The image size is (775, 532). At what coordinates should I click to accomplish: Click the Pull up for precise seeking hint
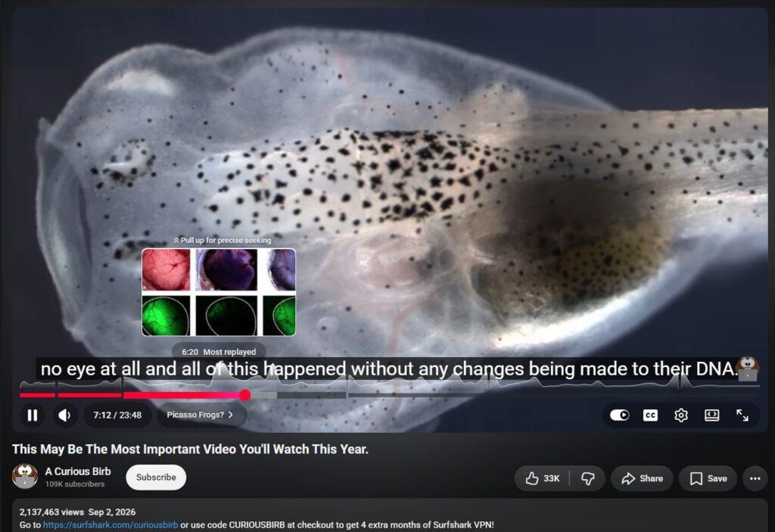[223, 240]
